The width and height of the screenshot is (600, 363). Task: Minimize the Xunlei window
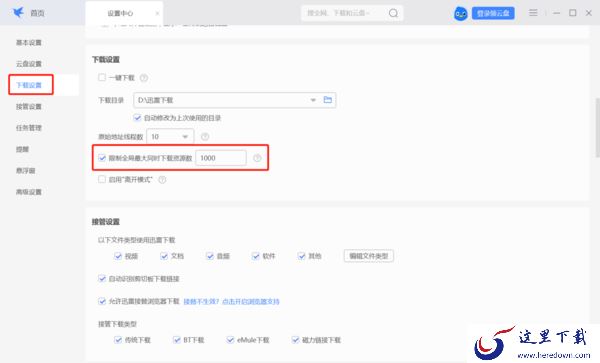coord(557,13)
